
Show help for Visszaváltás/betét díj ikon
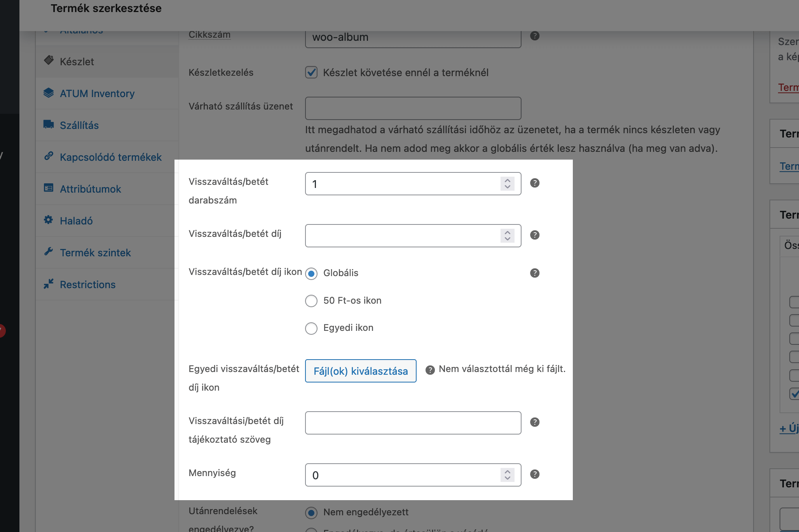(x=535, y=273)
